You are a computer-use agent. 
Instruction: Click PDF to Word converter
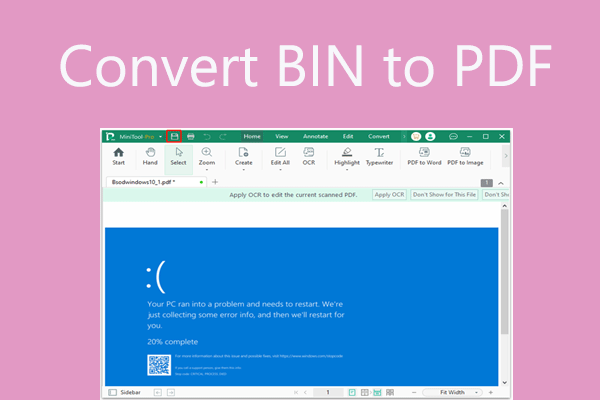tap(424, 156)
